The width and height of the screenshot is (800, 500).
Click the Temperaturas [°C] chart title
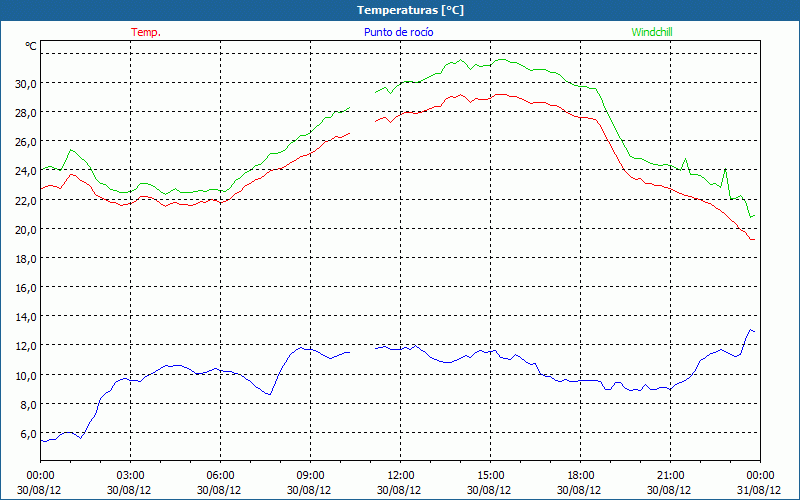point(410,10)
